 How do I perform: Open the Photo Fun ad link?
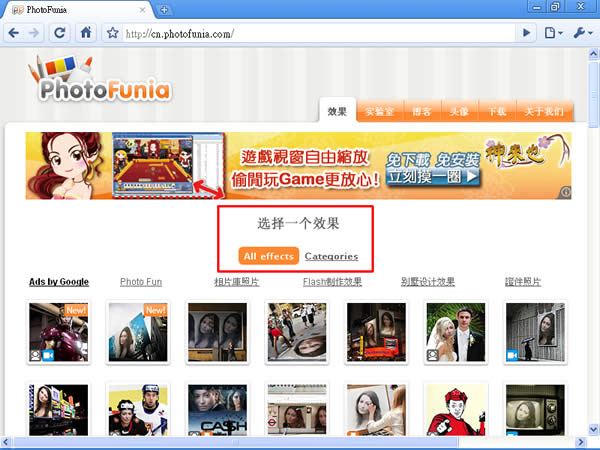coord(141,282)
